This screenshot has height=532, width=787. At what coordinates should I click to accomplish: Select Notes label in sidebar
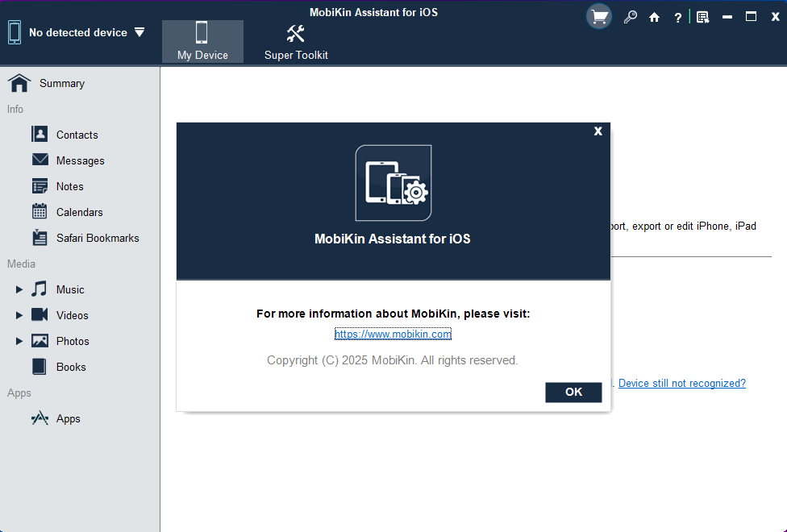pyautogui.click(x=70, y=187)
